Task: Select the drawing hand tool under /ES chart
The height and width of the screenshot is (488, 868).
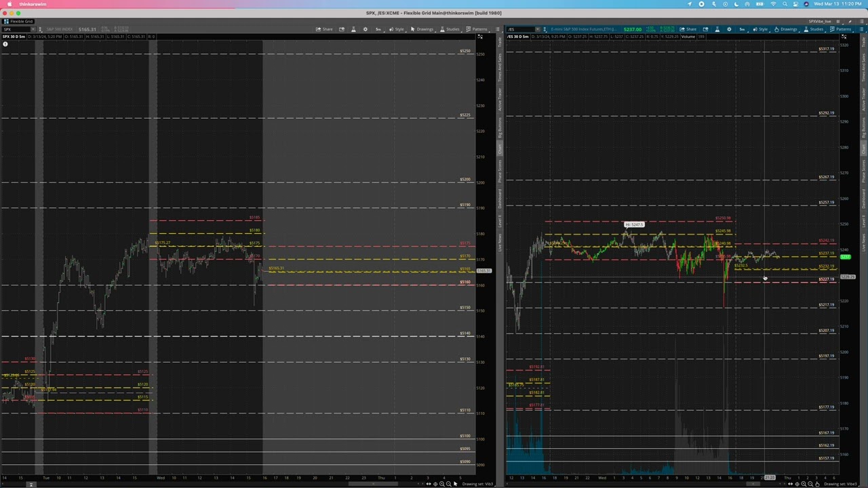Action: point(817,484)
